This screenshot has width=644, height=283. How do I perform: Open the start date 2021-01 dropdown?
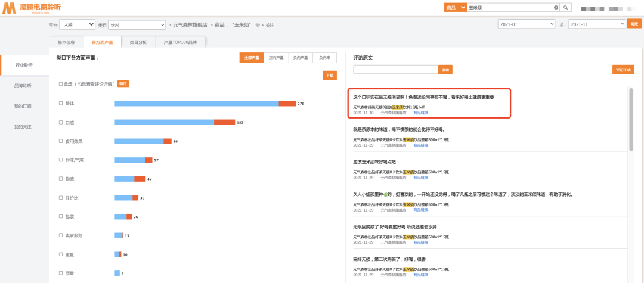(x=527, y=24)
